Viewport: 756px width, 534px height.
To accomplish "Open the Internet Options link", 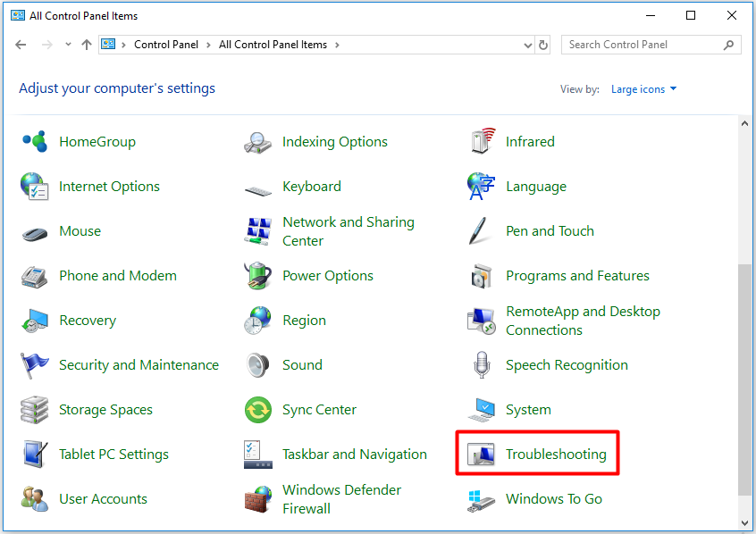I will click(x=109, y=187).
